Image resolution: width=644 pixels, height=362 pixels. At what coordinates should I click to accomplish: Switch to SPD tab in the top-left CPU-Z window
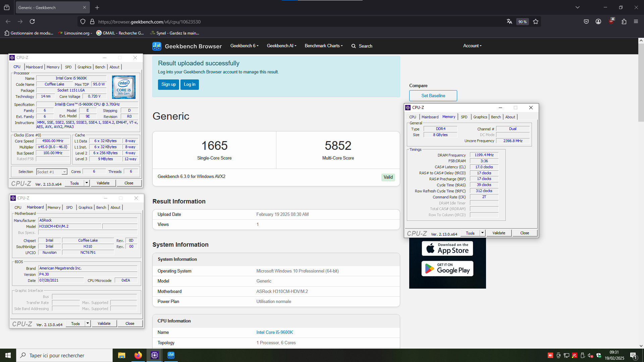(68, 67)
